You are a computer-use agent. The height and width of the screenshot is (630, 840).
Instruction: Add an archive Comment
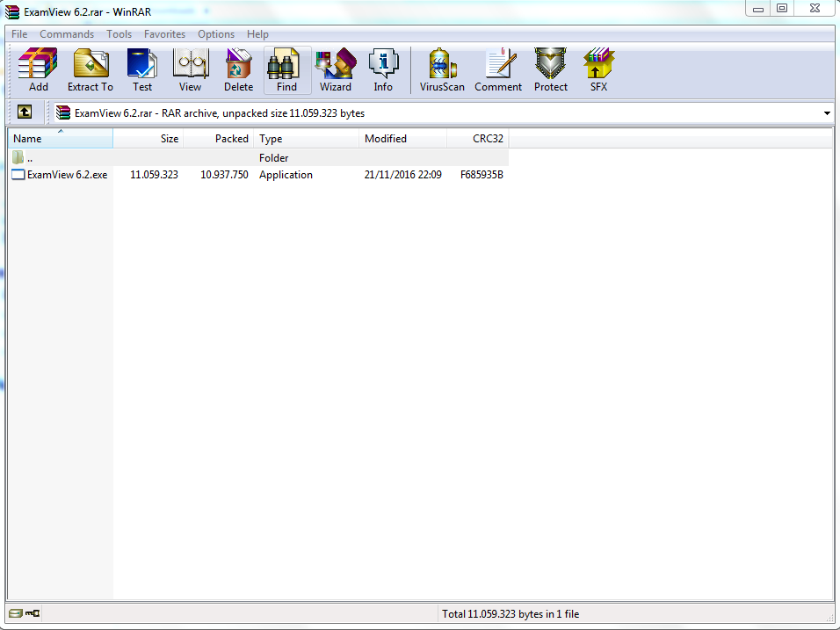498,70
